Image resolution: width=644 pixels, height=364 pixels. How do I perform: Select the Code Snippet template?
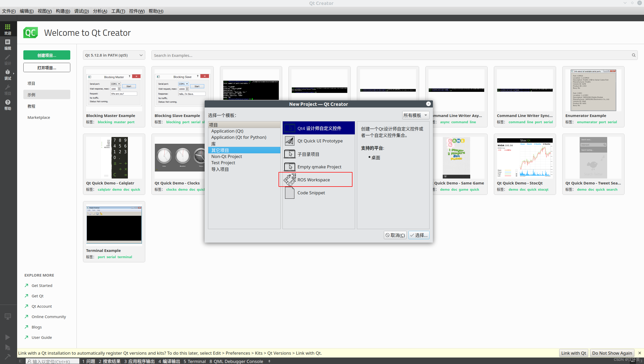[311, 193]
